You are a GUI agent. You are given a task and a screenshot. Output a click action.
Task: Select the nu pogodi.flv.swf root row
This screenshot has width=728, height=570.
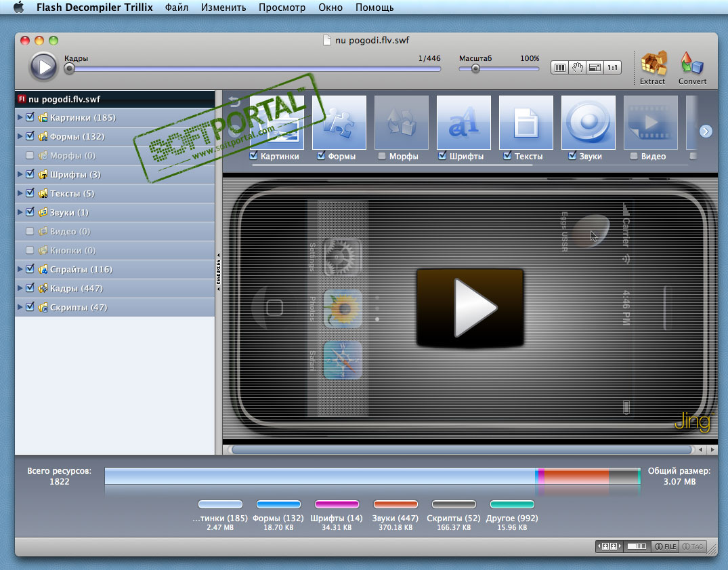click(115, 99)
